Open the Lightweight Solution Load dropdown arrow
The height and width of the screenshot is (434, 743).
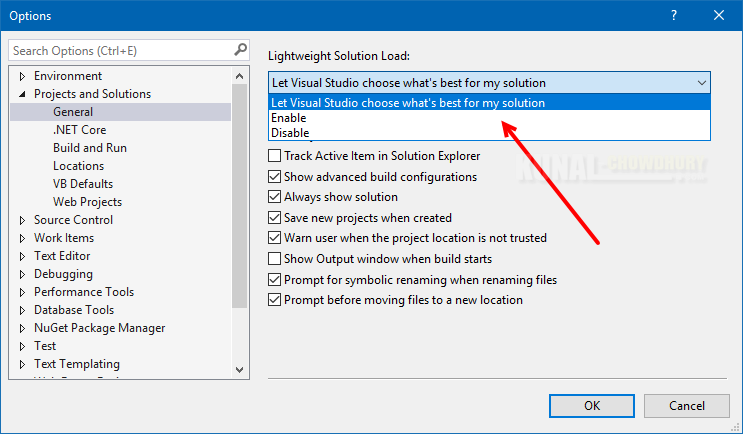pos(700,83)
